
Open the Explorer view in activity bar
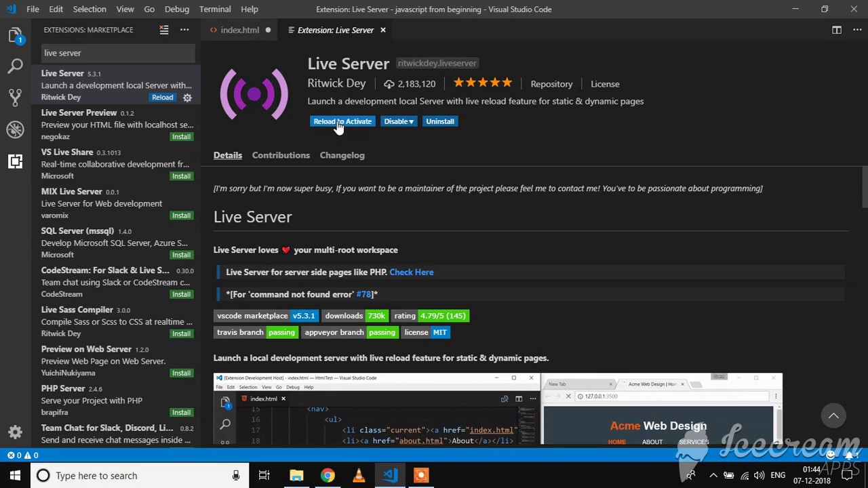[15, 35]
